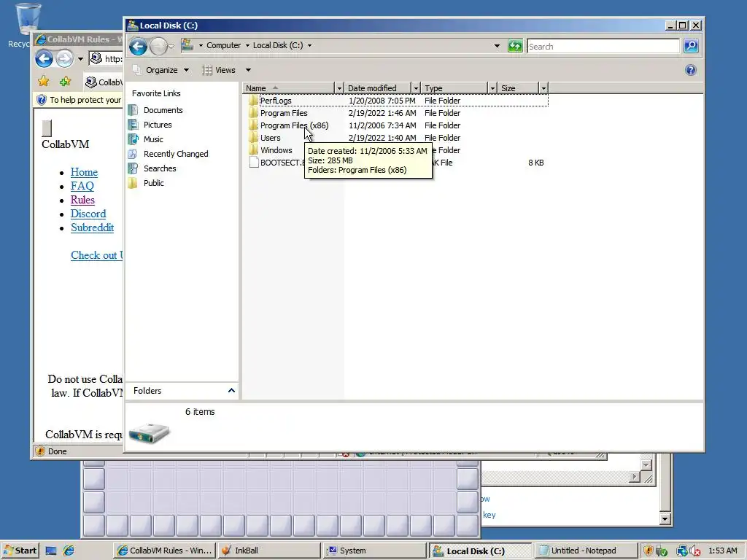747x560 pixels.
Task: Select the Program Files folder icon
Action: pos(253,113)
